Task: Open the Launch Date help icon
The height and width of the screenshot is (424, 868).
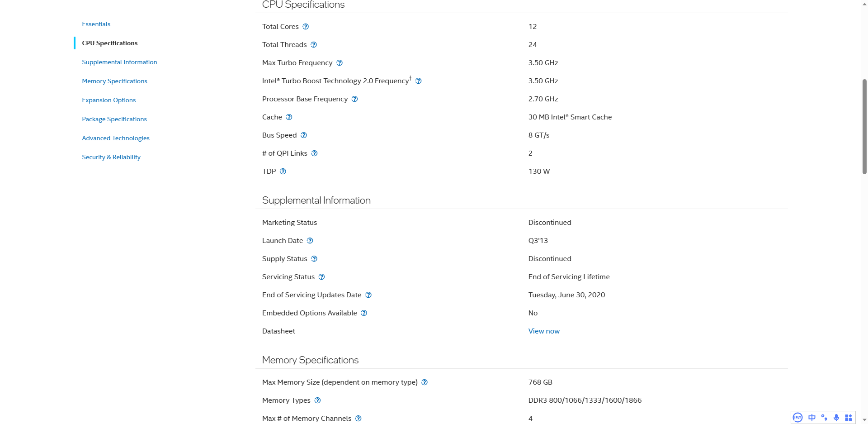Action: click(x=310, y=241)
